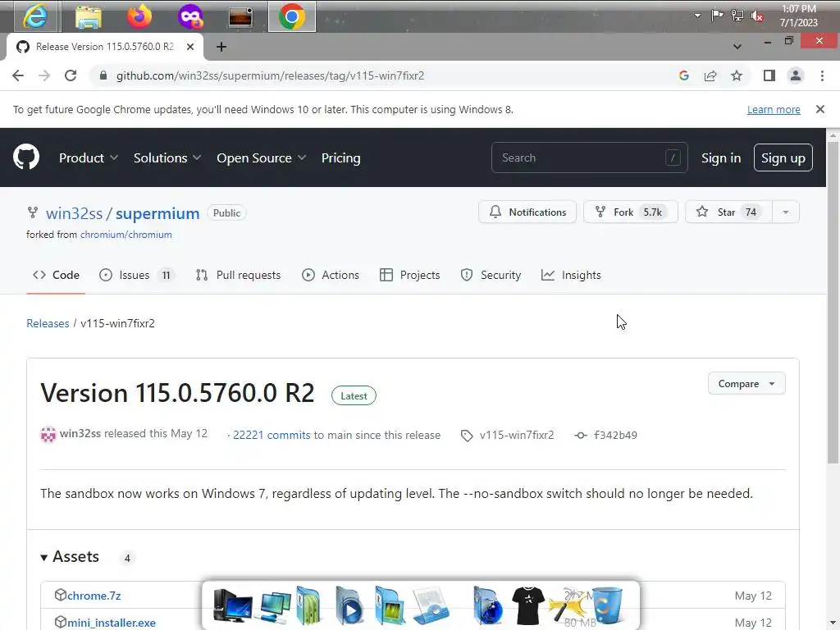Viewport: 840px width, 630px height.
Task: Follow the Learn more link
Action: click(774, 109)
